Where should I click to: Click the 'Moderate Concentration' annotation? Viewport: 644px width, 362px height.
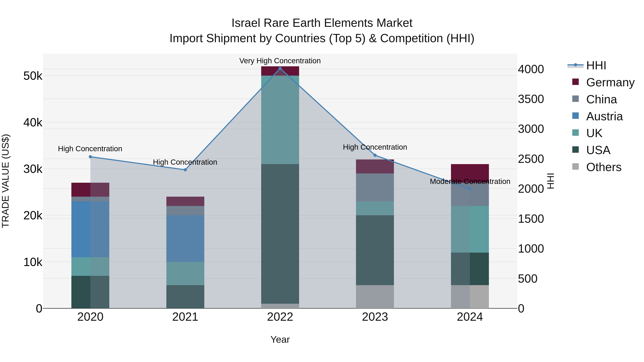(x=470, y=181)
